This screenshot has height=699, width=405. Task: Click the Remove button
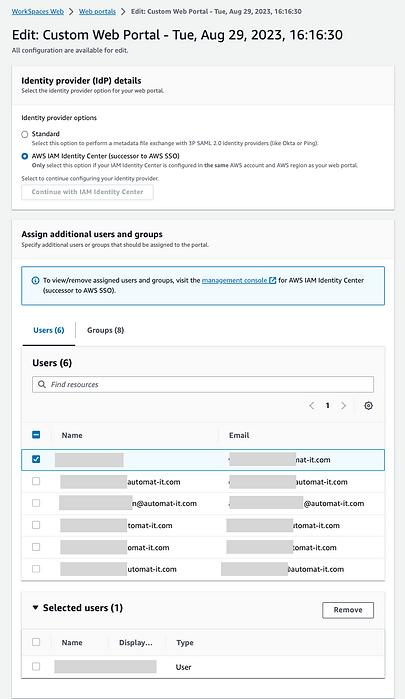point(348,610)
